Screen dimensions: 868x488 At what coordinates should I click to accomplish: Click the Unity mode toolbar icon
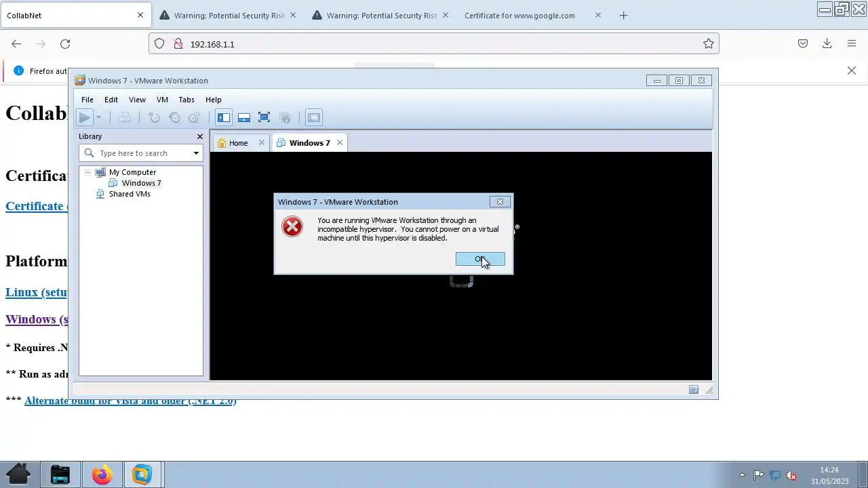coord(285,118)
